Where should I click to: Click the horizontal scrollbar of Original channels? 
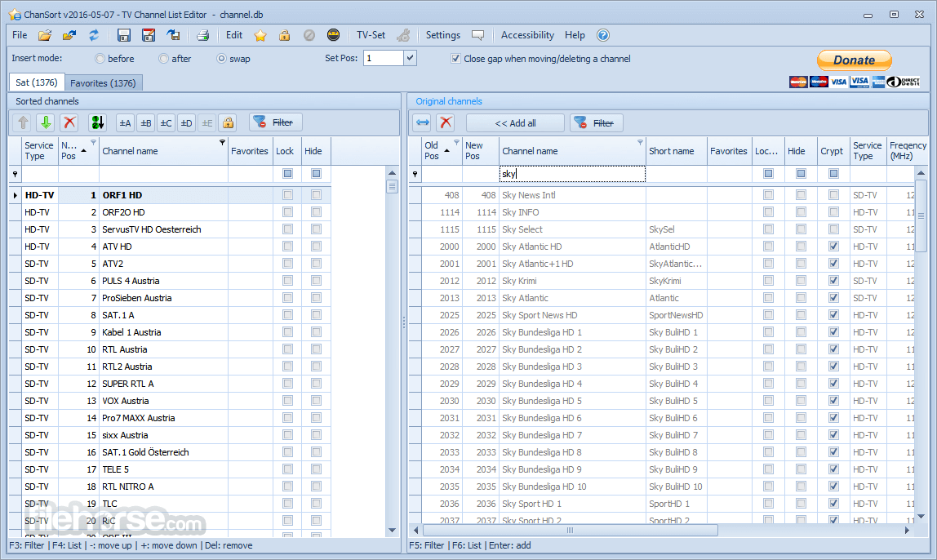click(x=570, y=530)
